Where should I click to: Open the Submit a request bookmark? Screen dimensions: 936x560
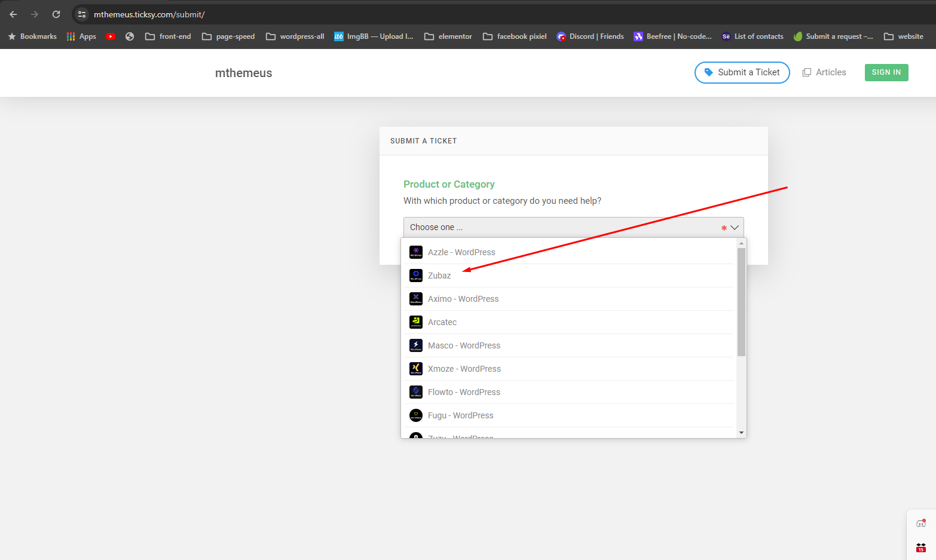pos(833,36)
